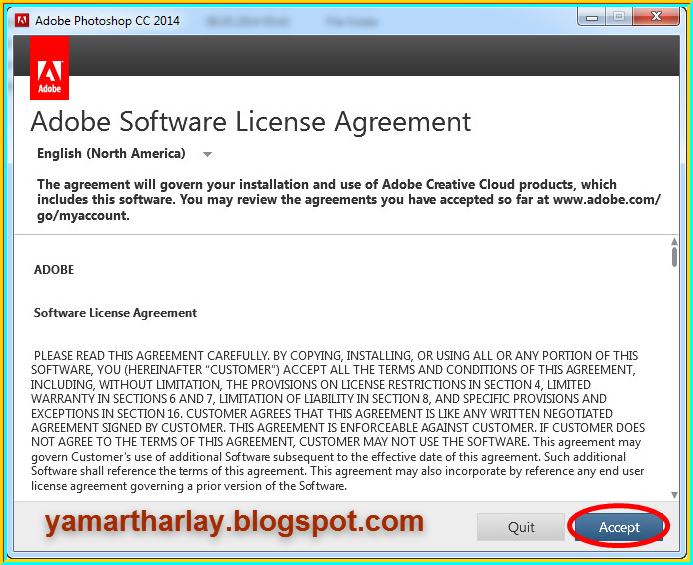693x565 pixels.
Task: Click the 'Adobe Software License Agreement' heading
Action: [251, 122]
